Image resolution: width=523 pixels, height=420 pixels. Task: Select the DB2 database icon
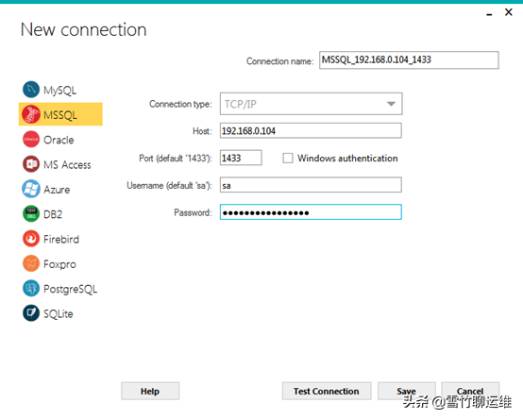31,214
